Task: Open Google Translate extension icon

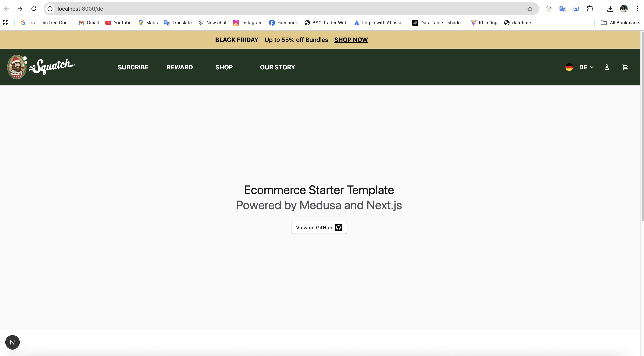Action: (x=562, y=9)
